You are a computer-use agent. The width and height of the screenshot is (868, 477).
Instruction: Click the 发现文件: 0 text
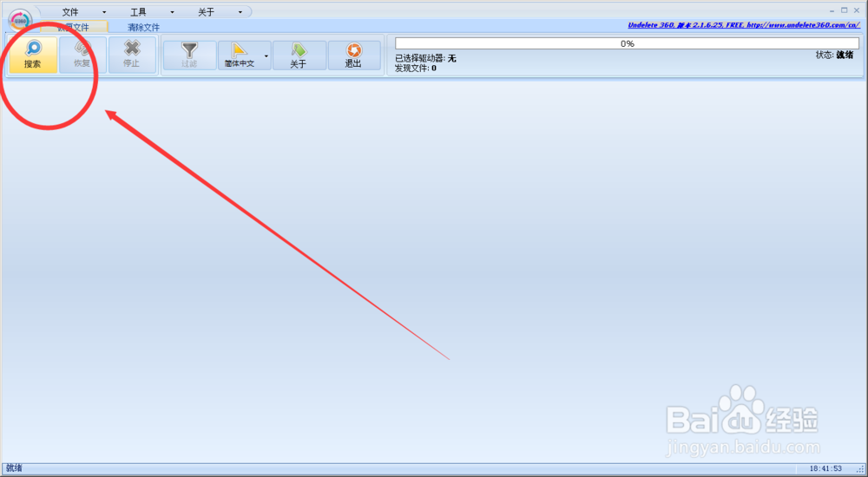(x=415, y=68)
